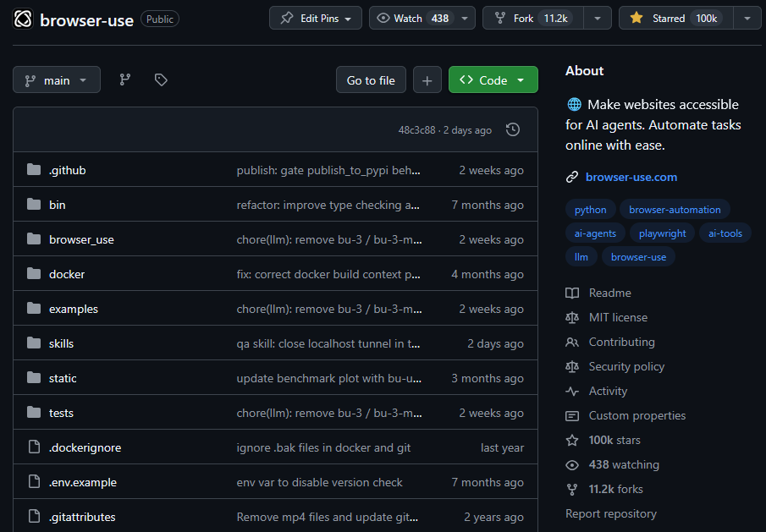Open the MIT license link
This screenshot has width=766, height=532.
(x=618, y=318)
